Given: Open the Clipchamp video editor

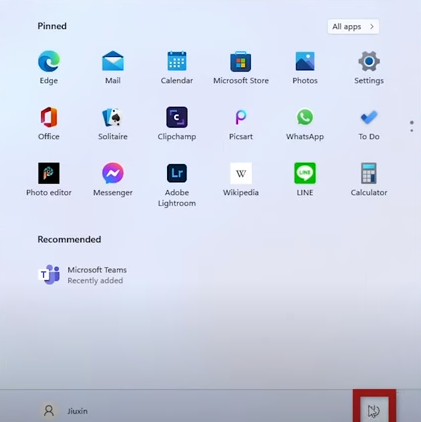Looking at the screenshot, I should click(177, 124).
